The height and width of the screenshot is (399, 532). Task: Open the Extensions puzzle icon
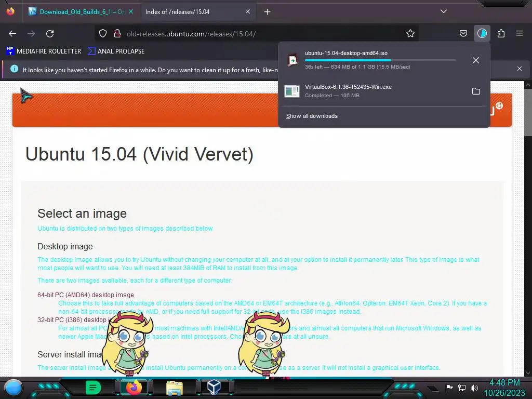click(501, 34)
